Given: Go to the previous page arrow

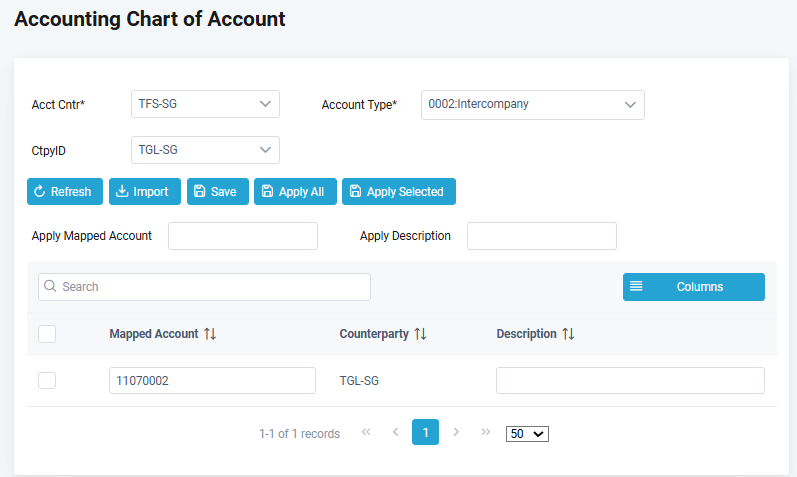Looking at the screenshot, I should point(396,432).
